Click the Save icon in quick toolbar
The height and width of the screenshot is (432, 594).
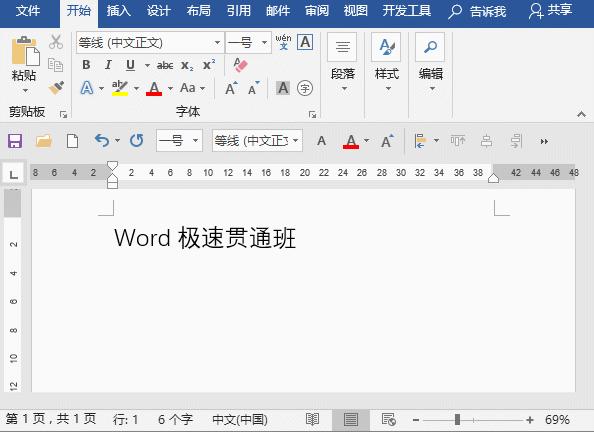(x=15, y=141)
